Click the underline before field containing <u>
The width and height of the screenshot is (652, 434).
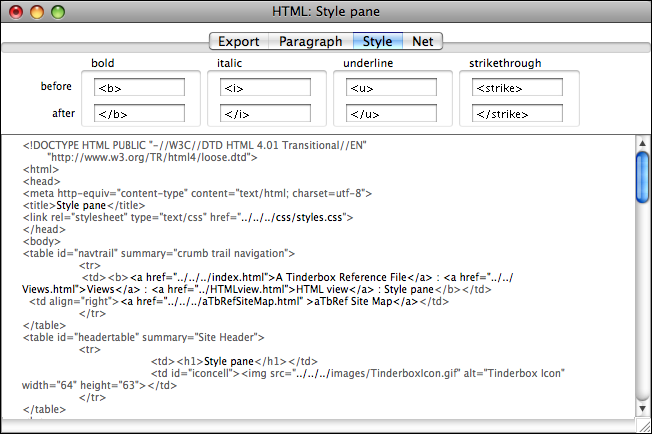391,88
